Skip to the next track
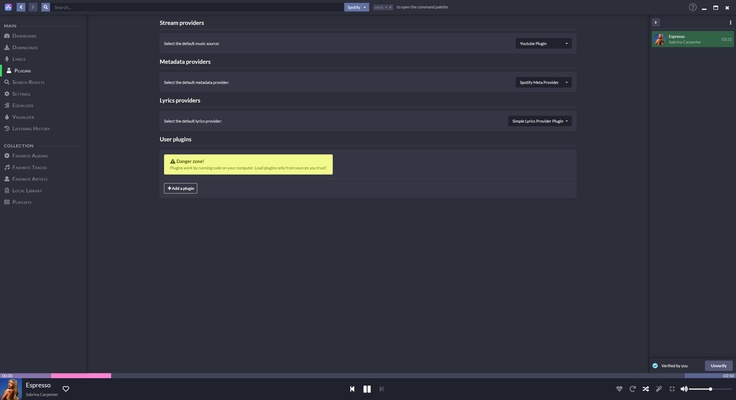This screenshot has height=400, width=736. [382, 389]
